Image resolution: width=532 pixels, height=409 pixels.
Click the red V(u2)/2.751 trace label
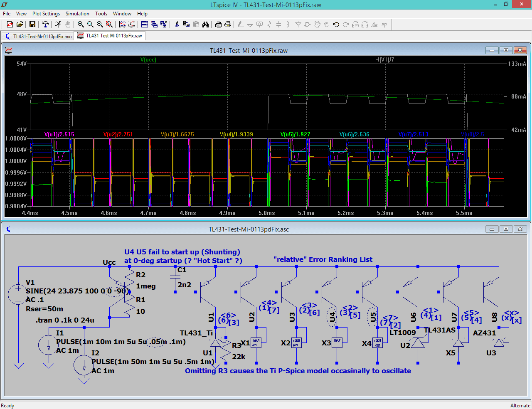coord(118,134)
